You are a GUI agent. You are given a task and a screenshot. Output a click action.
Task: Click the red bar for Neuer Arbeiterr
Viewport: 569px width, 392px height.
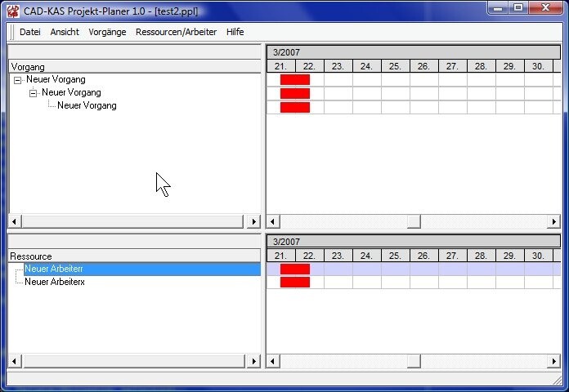coord(295,269)
